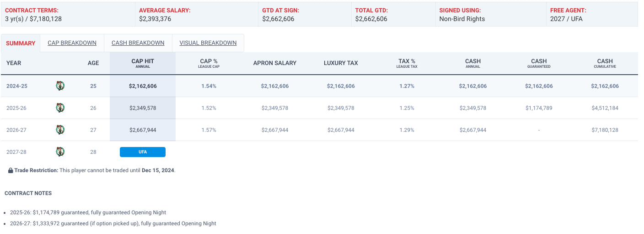Click the trade restriction lock icon
This screenshot has width=644, height=234.
pos(11,170)
